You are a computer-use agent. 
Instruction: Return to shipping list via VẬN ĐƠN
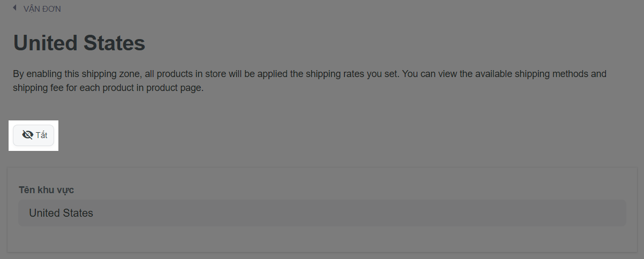[42, 9]
